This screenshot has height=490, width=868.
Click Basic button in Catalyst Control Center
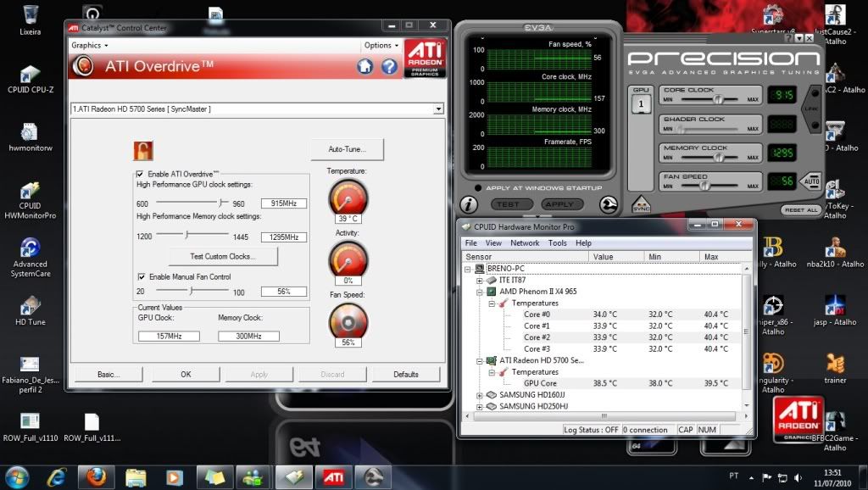click(x=108, y=375)
